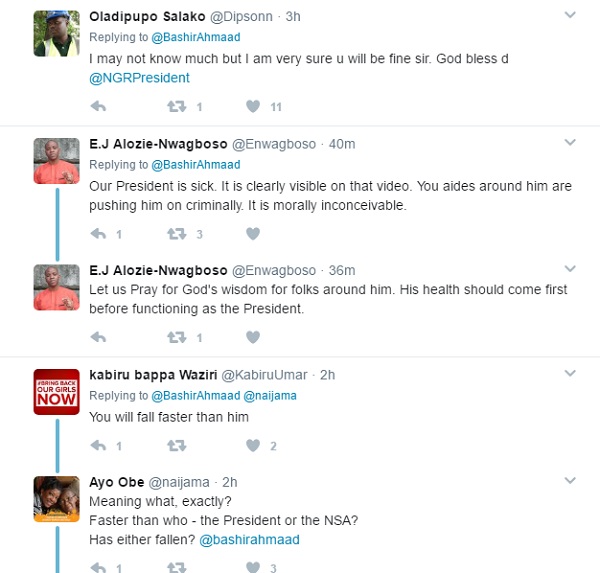Retweet Oladipupo Salako's tweet

[x=177, y=106]
